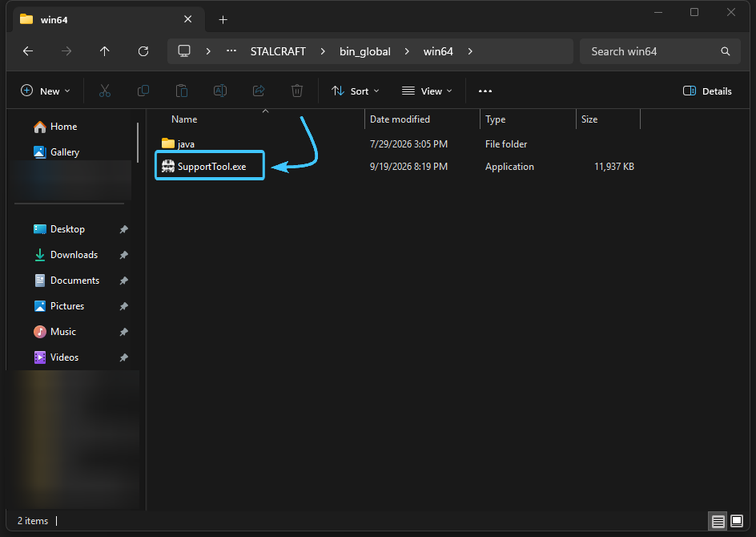Open the See more ellipsis menu
The width and height of the screenshot is (756, 537).
point(485,91)
